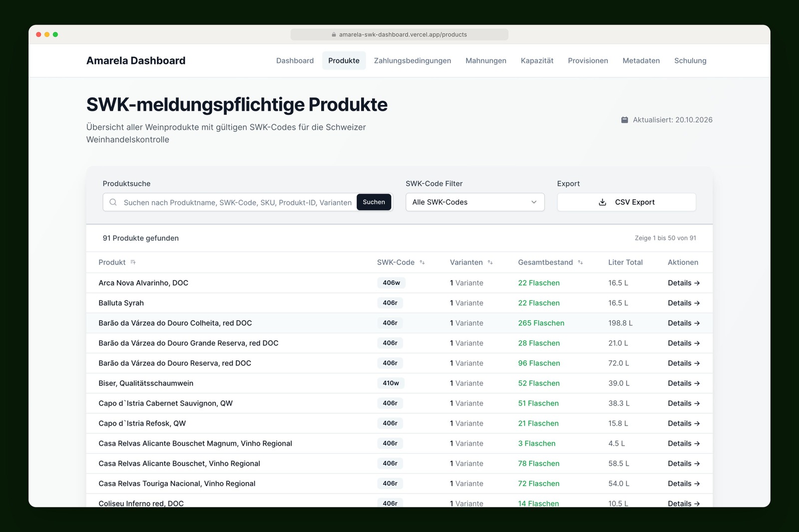Click the Liter Total column header

pyautogui.click(x=625, y=263)
